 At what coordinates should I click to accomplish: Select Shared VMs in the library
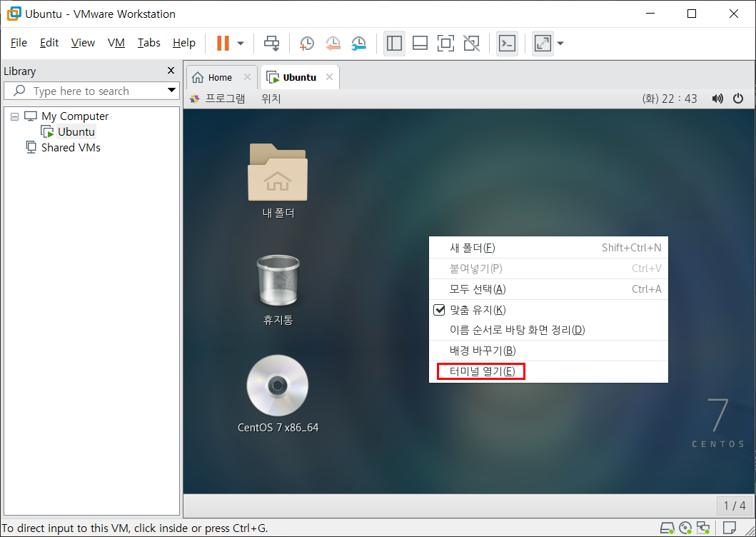click(x=71, y=148)
